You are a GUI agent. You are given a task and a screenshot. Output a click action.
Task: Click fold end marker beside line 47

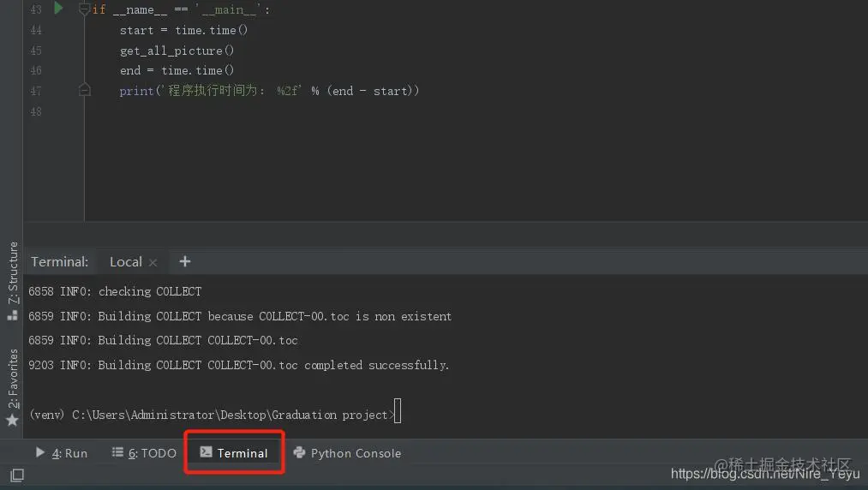click(x=84, y=89)
